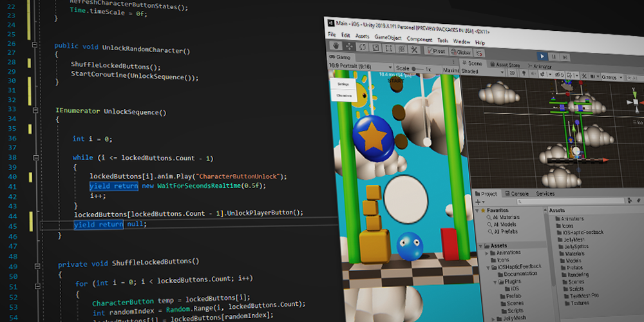
Task: Open the GameObject menu
Action: (388, 37)
